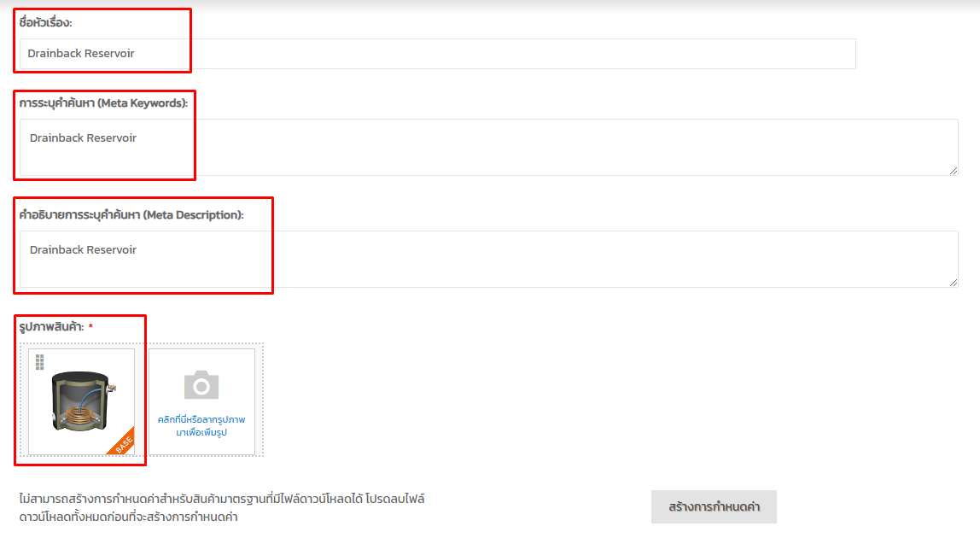Click the Meta Keywords label
This screenshot has height=544, width=980.
[x=102, y=103]
